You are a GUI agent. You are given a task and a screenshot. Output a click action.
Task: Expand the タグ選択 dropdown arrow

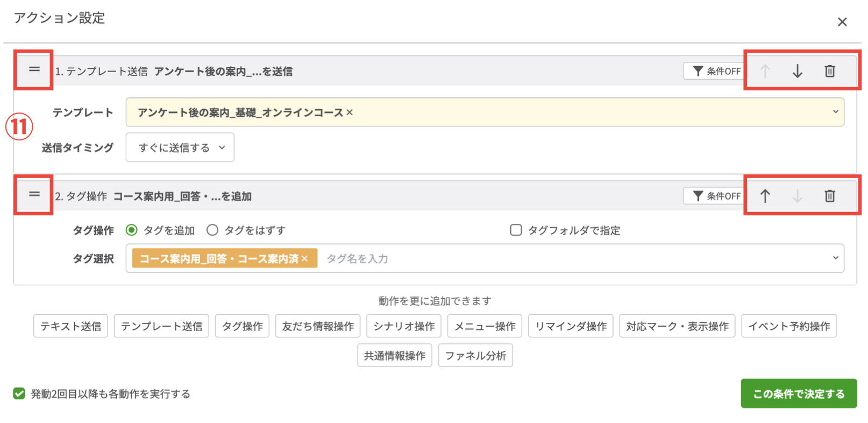(x=835, y=258)
